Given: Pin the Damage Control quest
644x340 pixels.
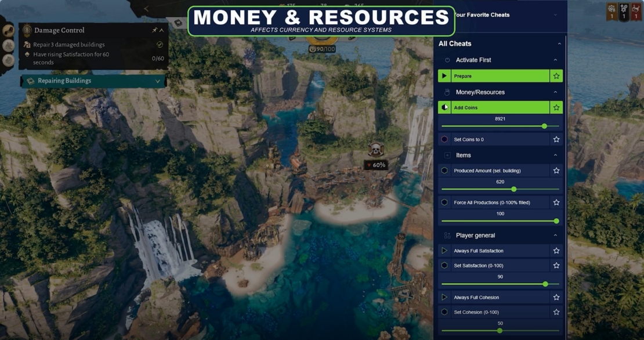Looking at the screenshot, I should 154,30.
